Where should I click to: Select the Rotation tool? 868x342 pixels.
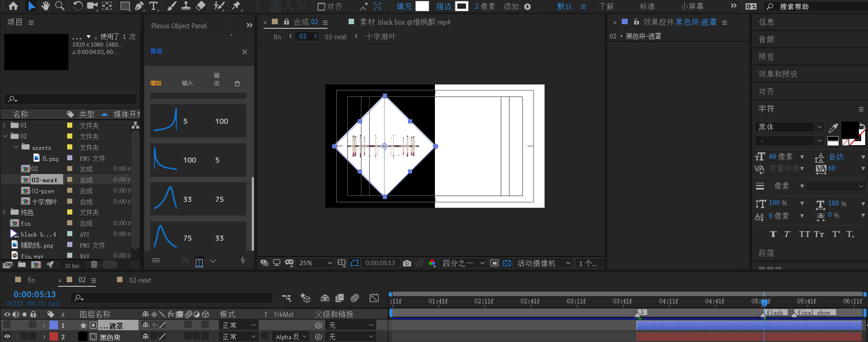coord(78,6)
